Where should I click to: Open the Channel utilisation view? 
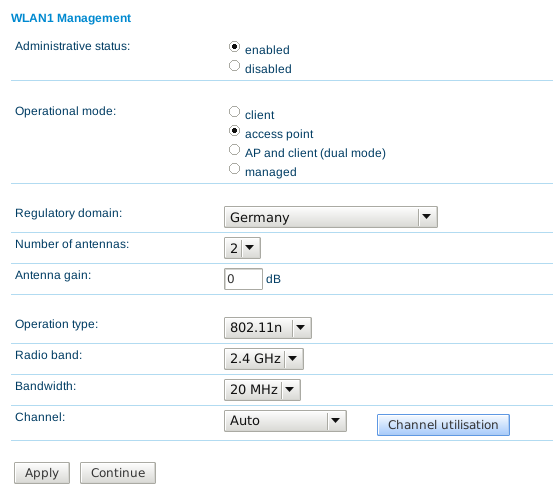(443, 425)
